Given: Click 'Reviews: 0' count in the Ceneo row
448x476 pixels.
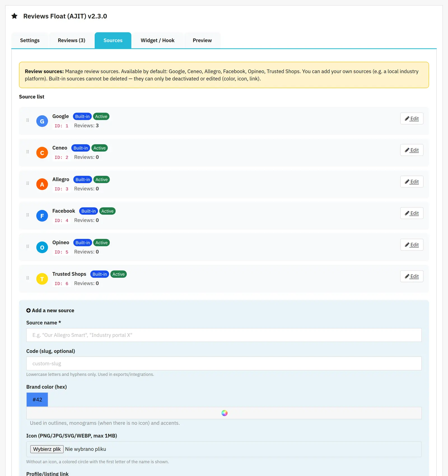Looking at the screenshot, I should point(87,157).
